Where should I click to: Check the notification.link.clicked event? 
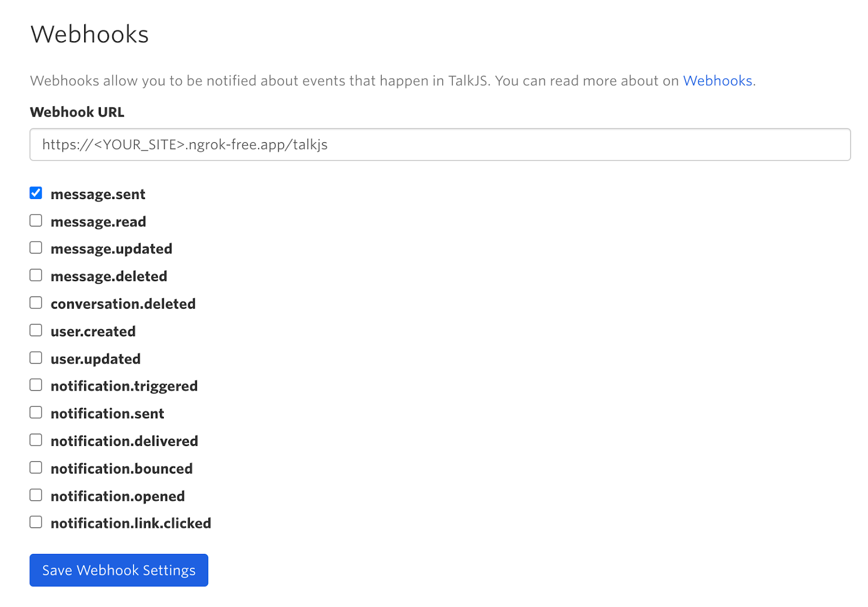point(35,521)
